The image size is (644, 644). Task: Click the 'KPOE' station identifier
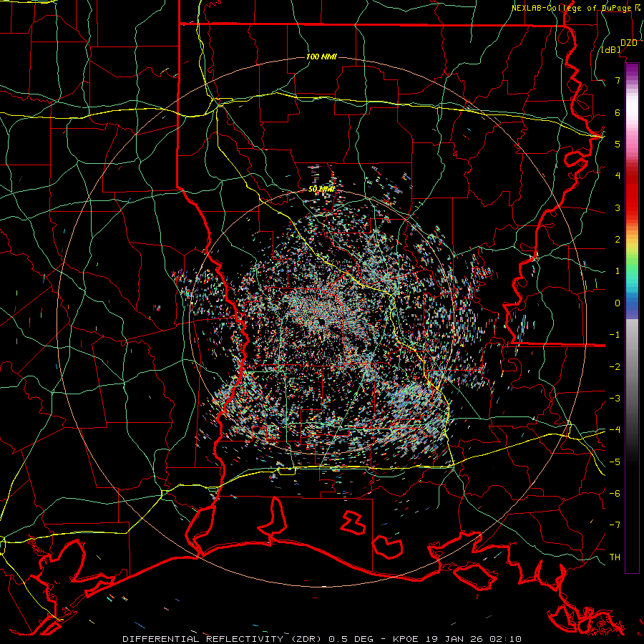pyautogui.click(x=406, y=639)
